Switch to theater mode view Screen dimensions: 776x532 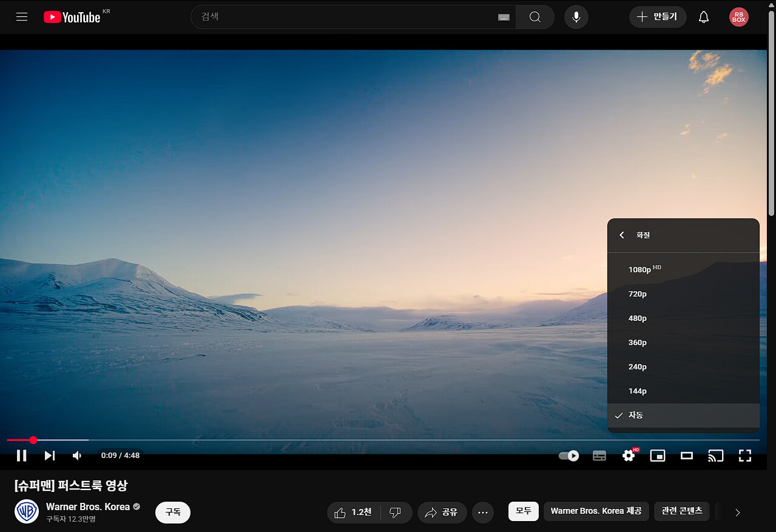click(x=686, y=456)
